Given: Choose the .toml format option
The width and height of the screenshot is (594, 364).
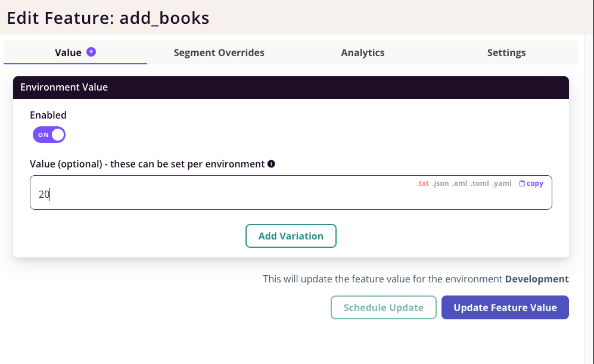Looking at the screenshot, I should pos(480,183).
